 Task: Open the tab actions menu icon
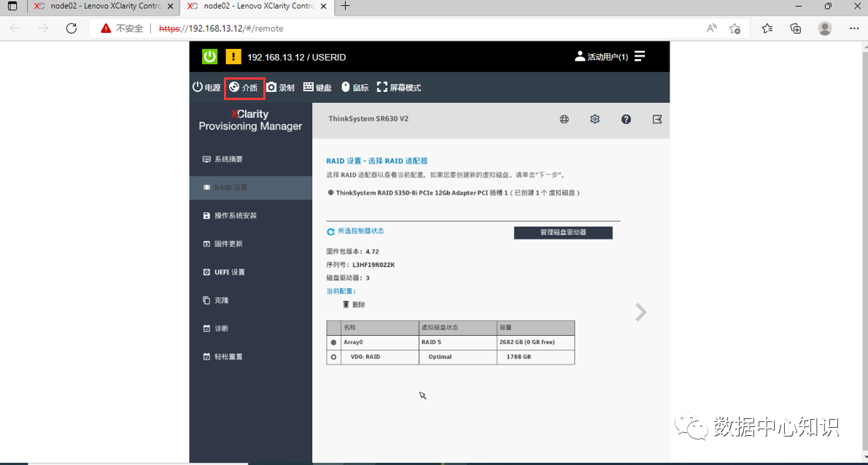tap(12, 6)
